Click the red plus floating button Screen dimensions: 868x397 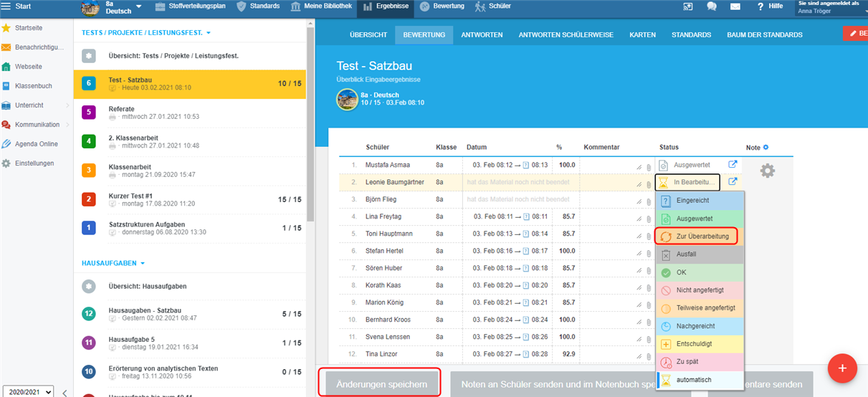(842, 368)
